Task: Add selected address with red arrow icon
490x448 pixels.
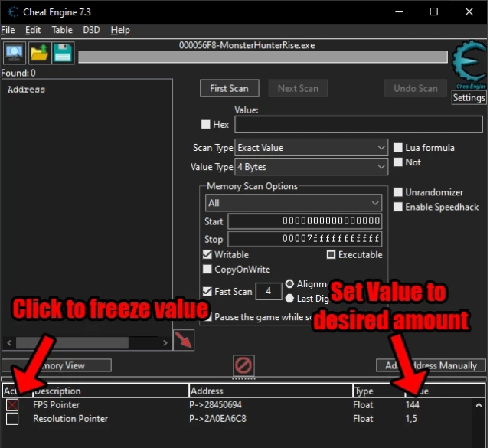Action: pos(184,340)
